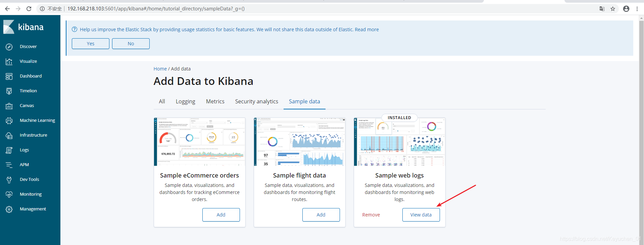Click the translate page icon
644x245 pixels.
(602, 9)
